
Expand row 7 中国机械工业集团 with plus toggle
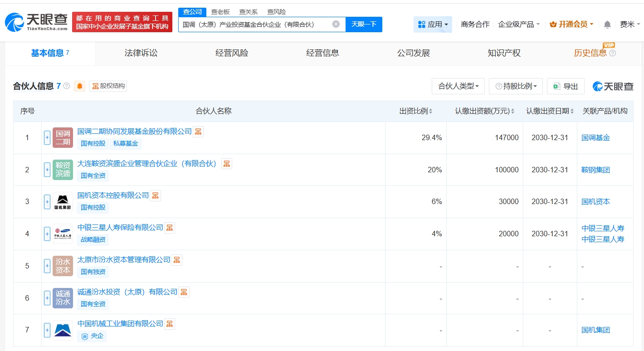coord(47,330)
